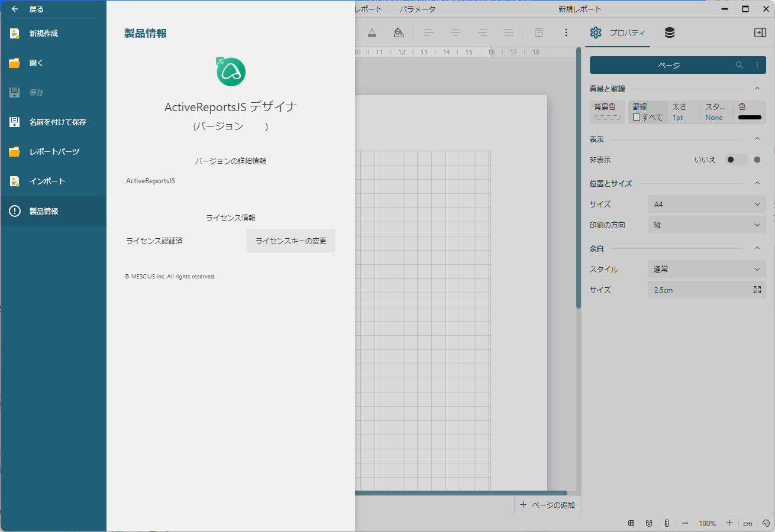Open the data panel database icon
The image size is (775, 532).
pos(670,33)
